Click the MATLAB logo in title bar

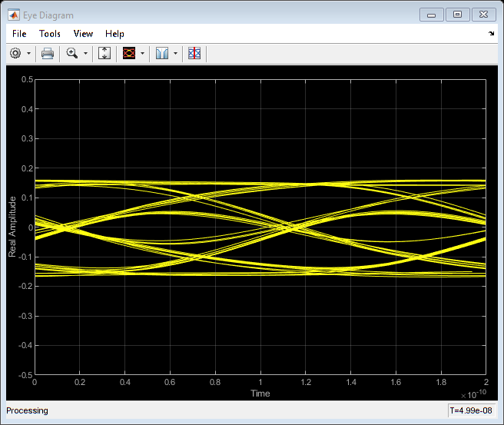pos(14,15)
